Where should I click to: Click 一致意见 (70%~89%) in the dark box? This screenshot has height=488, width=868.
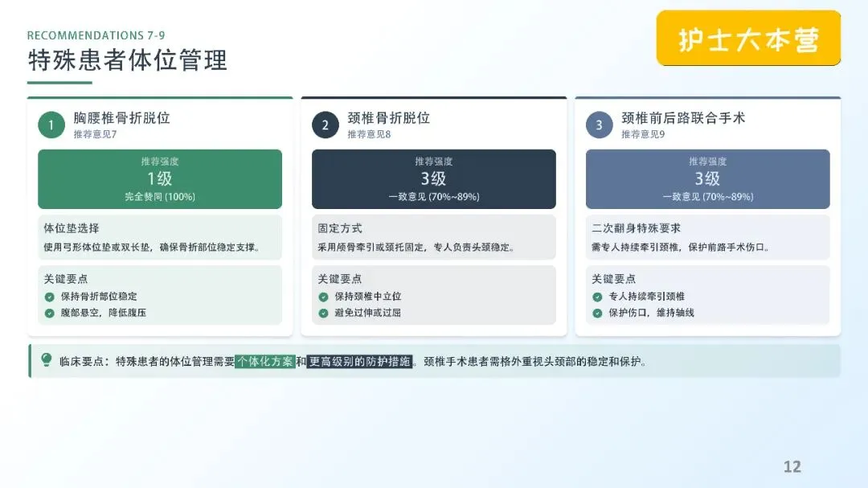(434, 197)
